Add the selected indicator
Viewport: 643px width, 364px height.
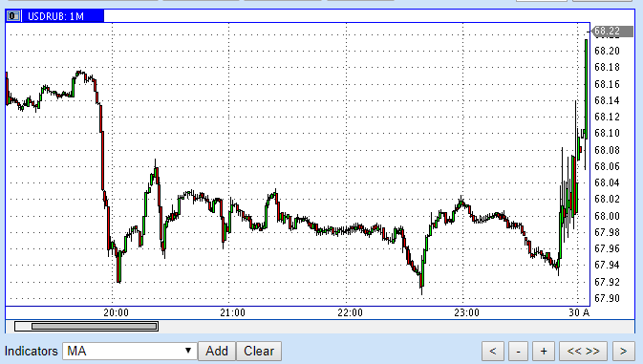[217, 352]
